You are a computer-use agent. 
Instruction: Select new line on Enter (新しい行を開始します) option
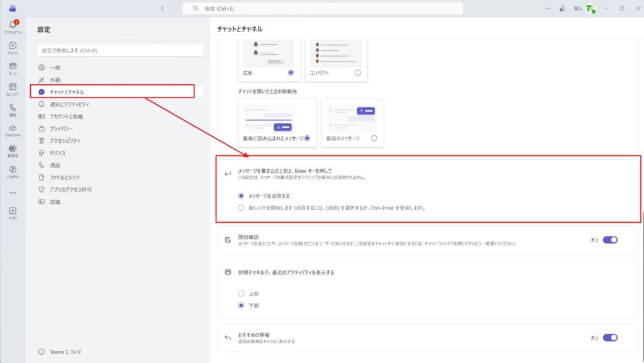[241, 208]
